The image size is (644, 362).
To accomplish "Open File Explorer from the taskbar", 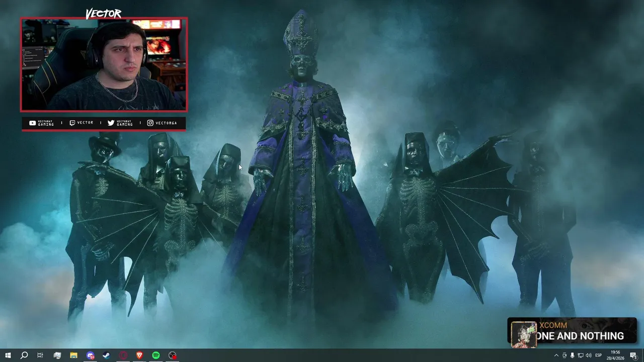I will [x=73, y=355].
